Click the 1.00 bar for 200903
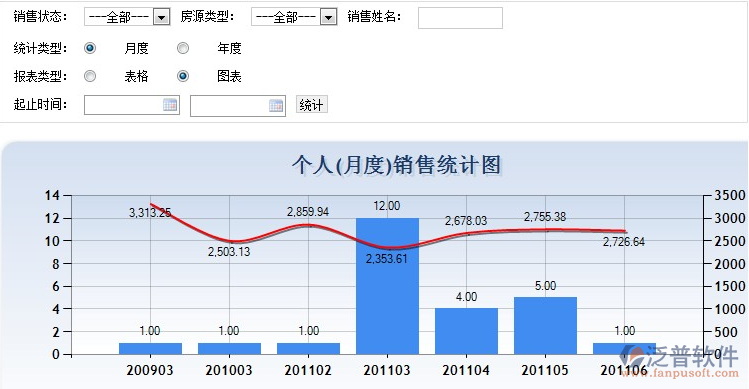Screen dimensions: 749x389 pos(150,348)
